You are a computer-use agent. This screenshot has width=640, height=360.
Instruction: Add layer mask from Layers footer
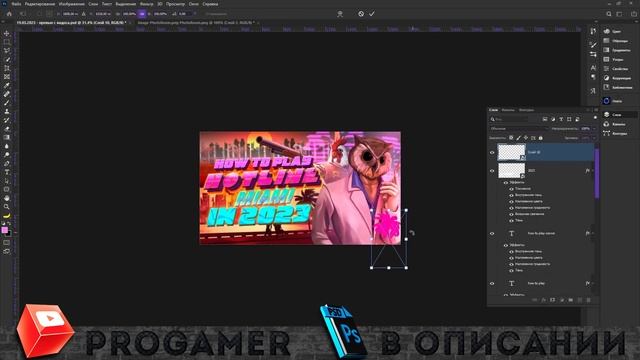pyautogui.click(x=552, y=300)
